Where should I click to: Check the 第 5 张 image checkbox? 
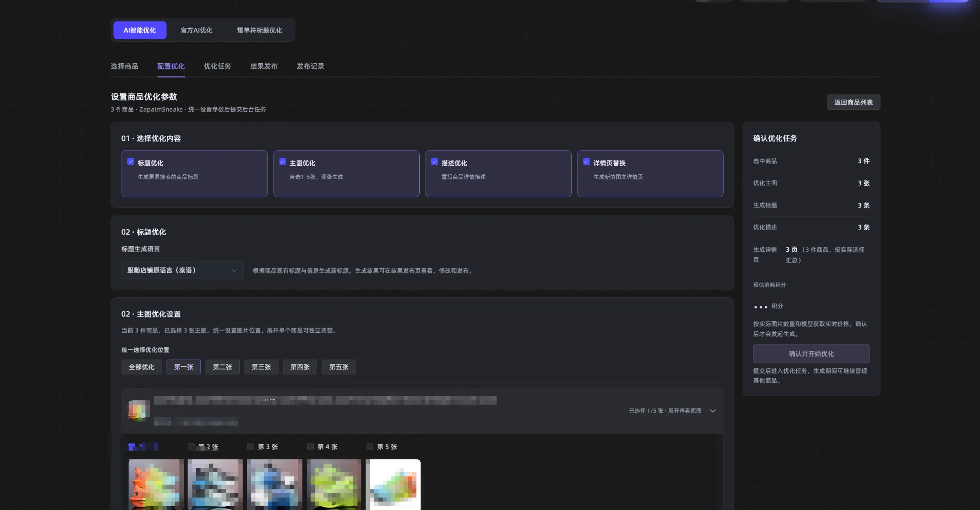point(370,447)
